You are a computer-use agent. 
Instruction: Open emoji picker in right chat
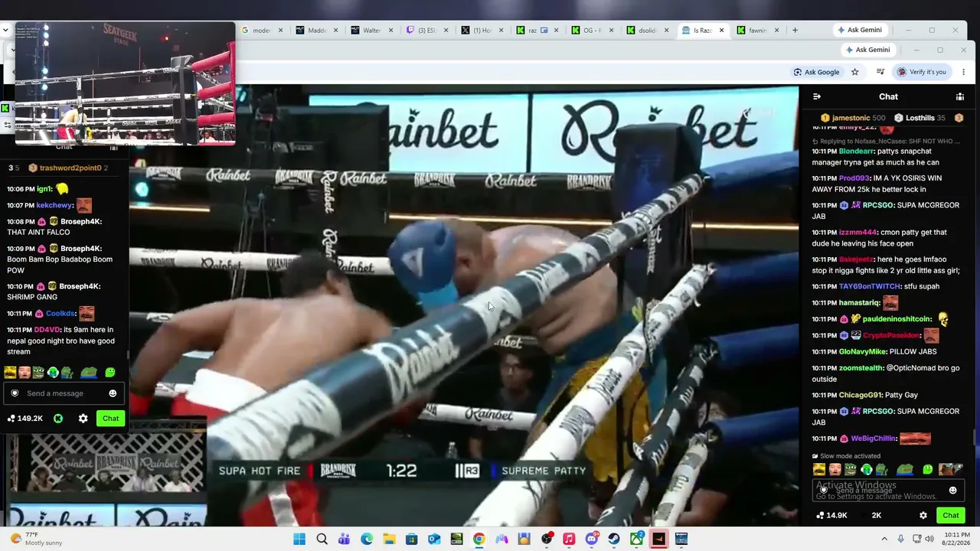point(953,491)
